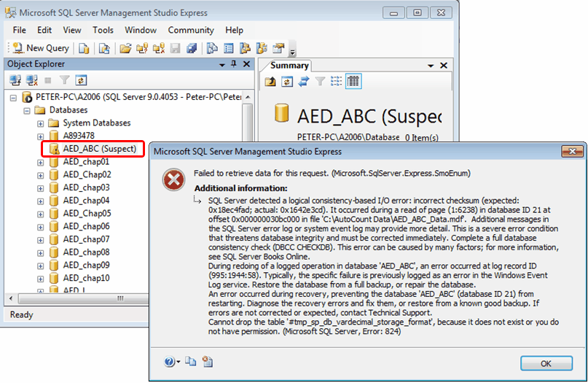Open the File menu
Image resolution: width=588 pixels, height=383 pixels.
point(19,30)
